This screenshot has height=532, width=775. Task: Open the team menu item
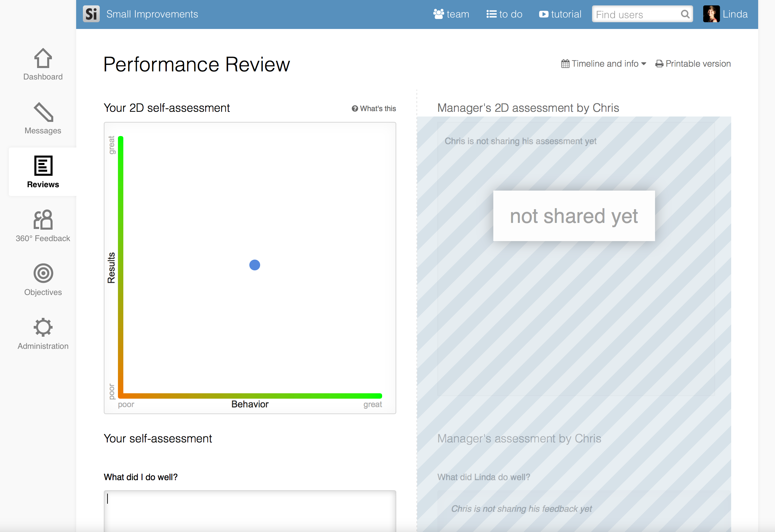pyautogui.click(x=451, y=14)
